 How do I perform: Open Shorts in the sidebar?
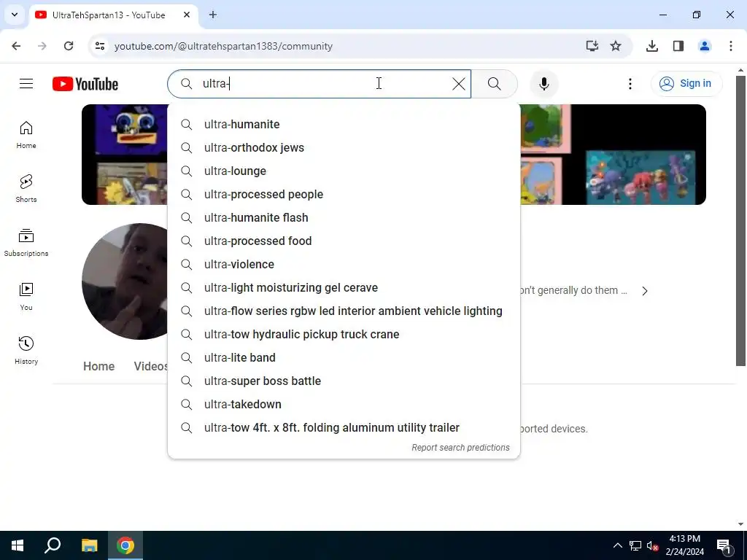pos(26,189)
